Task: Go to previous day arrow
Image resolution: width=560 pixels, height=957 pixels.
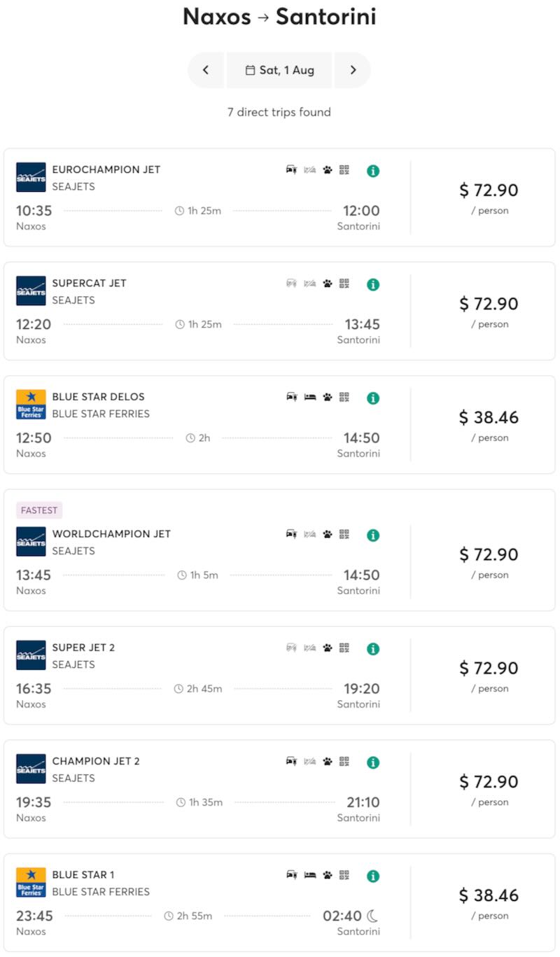Action: (206, 70)
